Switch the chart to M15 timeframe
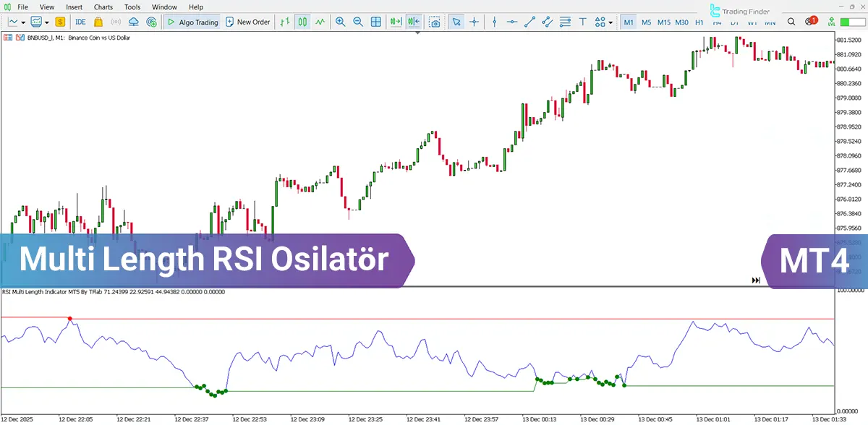Image resolution: width=868 pixels, height=425 pixels. (x=663, y=22)
